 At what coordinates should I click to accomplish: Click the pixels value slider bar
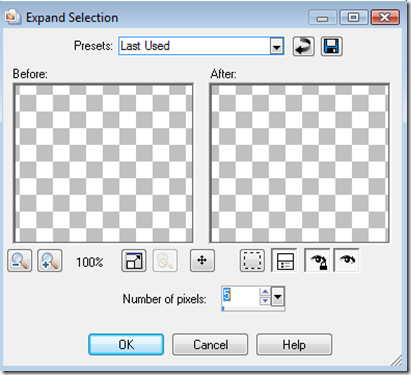pos(253,309)
